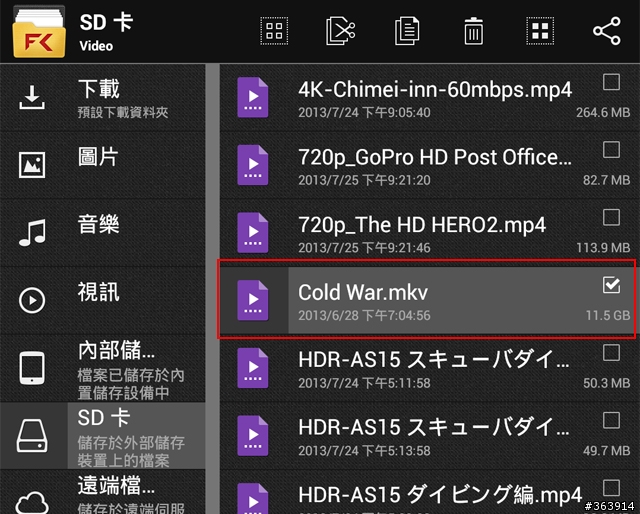
Task: Cut the selected file with scissors icon
Action: (x=340, y=31)
